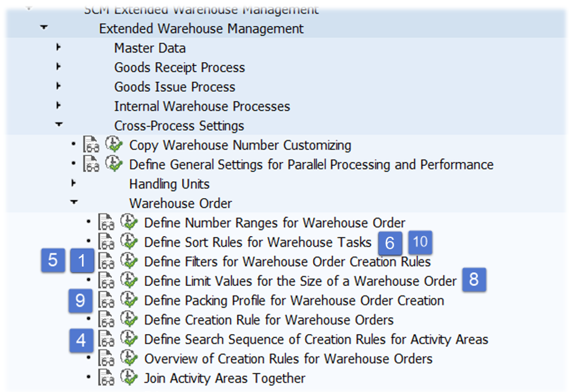Click 'Copy Warehouse Number Customizing' text
572x392 pixels.
(x=240, y=145)
